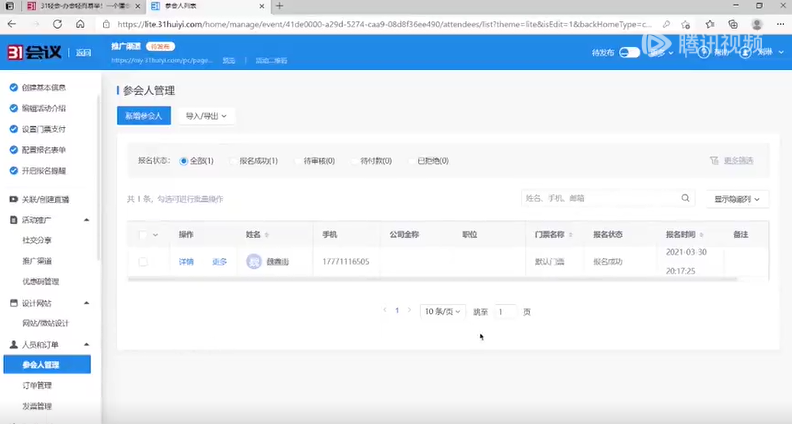Click the favorites star icon in address bar
The image size is (792, 424).
coord(686,23)
